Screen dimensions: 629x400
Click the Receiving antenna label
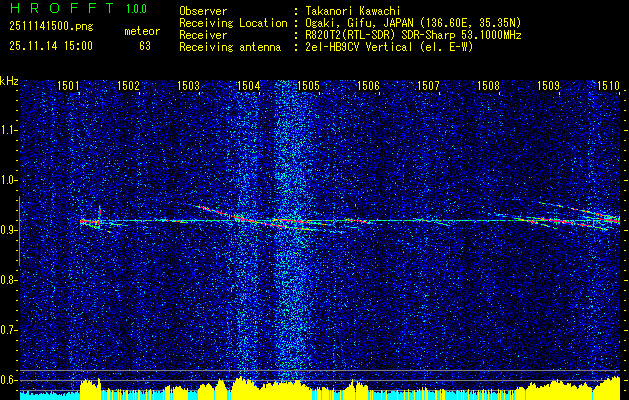[x=230, y=47]
